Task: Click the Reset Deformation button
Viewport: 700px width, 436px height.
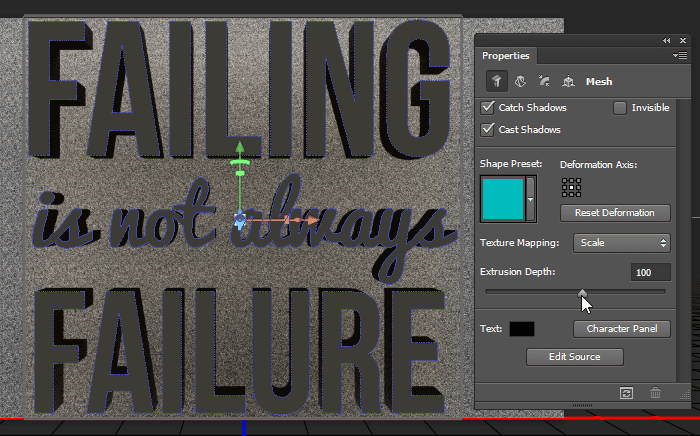Action: point(614,213)
